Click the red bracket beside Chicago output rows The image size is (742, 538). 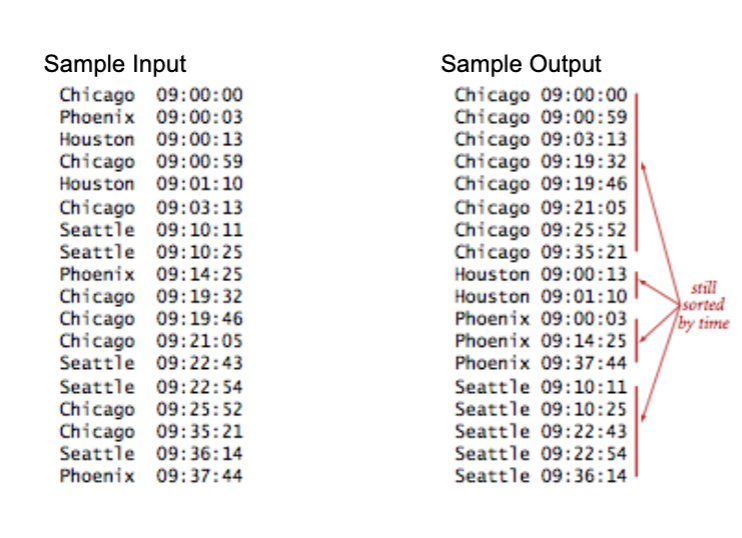click(636, 172)
